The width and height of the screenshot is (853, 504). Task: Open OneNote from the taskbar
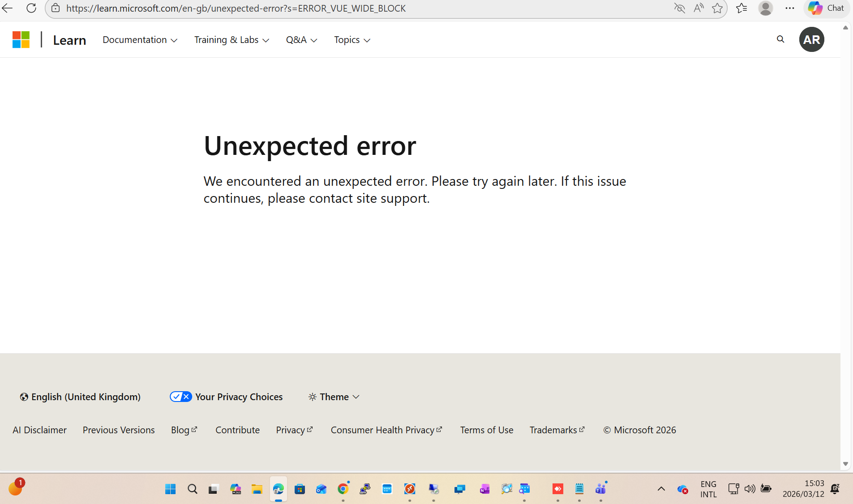(x=484, y=489)
